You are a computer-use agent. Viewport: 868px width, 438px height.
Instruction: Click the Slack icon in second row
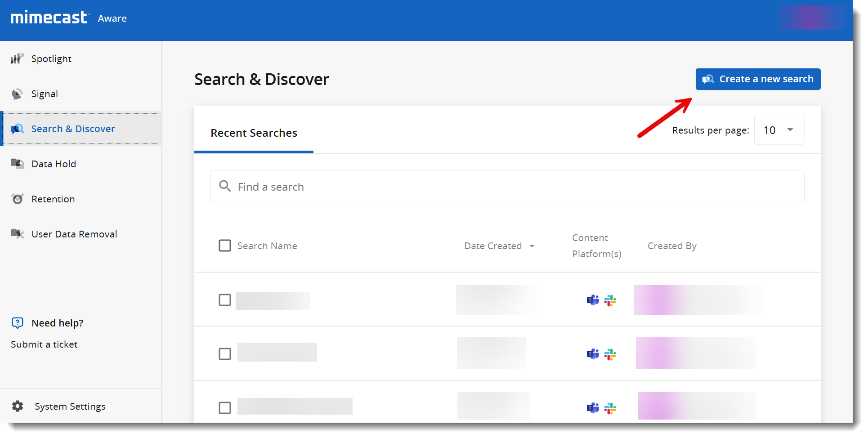pos(610,354)
